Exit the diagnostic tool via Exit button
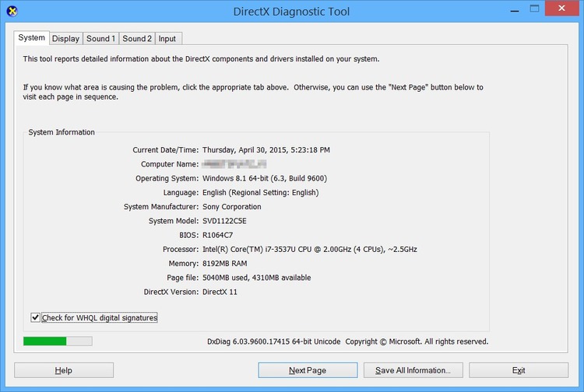The height and width of the screenshot is (392, 584). (519, 370)
